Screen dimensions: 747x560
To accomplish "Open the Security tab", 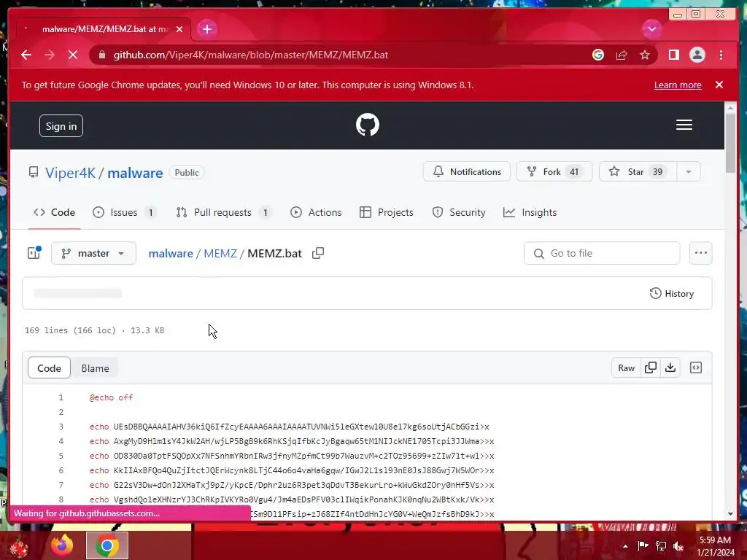I will [x=459, y=212].
